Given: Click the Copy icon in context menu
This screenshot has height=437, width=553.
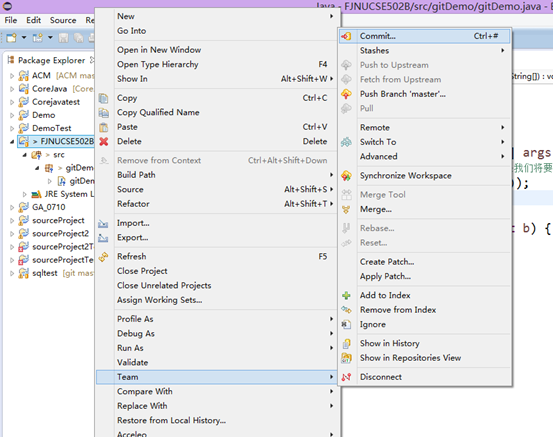Looking at the screenshot, I should [103, 98].
